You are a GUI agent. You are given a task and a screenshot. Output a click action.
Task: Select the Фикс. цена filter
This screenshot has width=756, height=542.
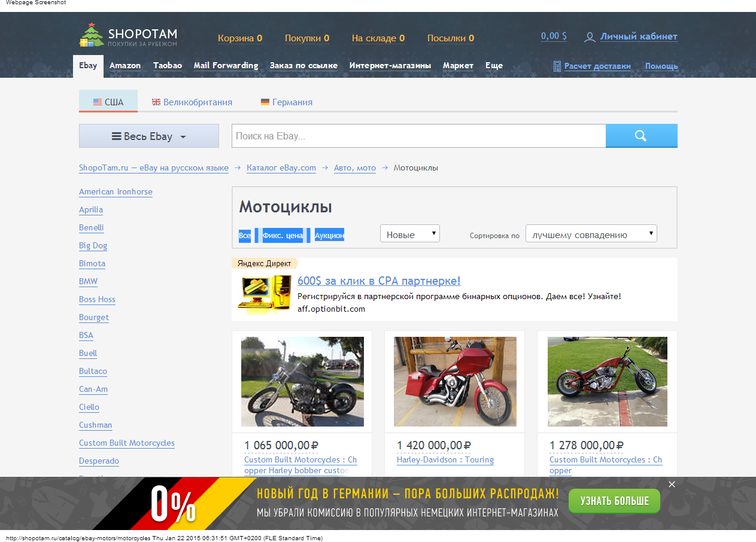283,236
